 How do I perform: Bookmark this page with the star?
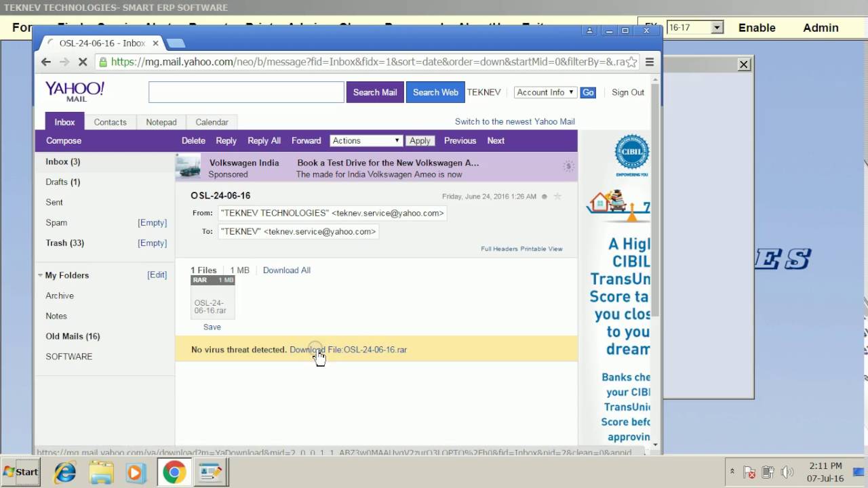631,62
